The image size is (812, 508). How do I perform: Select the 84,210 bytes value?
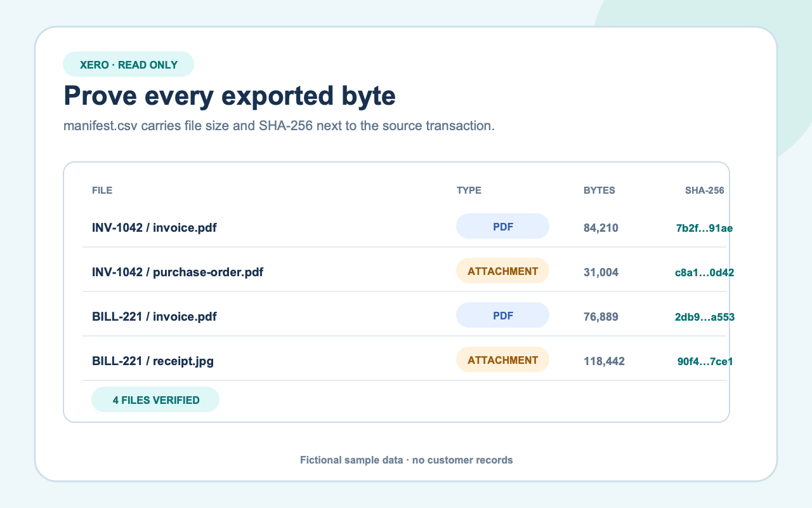click(601, 227)
